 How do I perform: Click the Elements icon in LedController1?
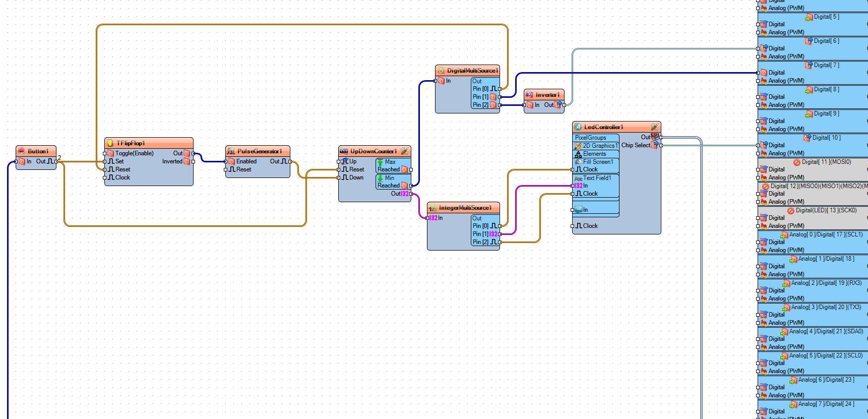click(578, 154)
